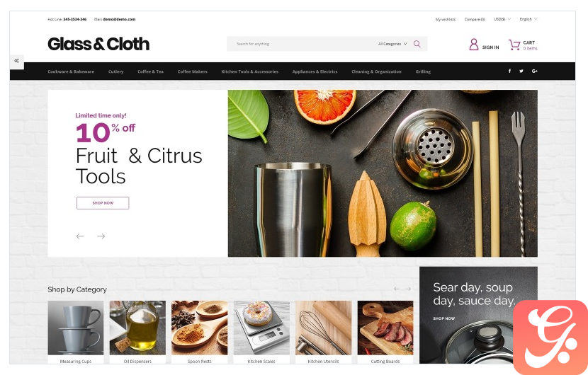Go to previous hero slide arrow
This screenshot has height=375, width=588.
pyautogui.click(x=80, y=236)
